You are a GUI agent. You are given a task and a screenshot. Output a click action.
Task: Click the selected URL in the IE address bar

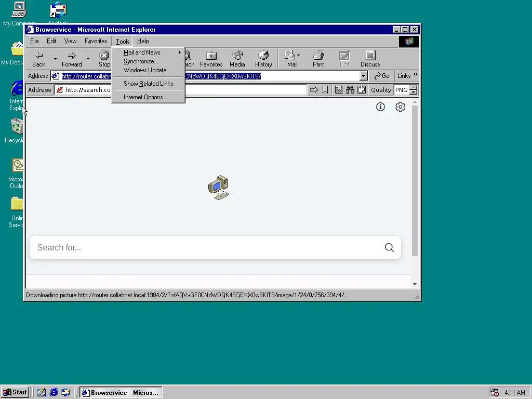click(222, 76)
